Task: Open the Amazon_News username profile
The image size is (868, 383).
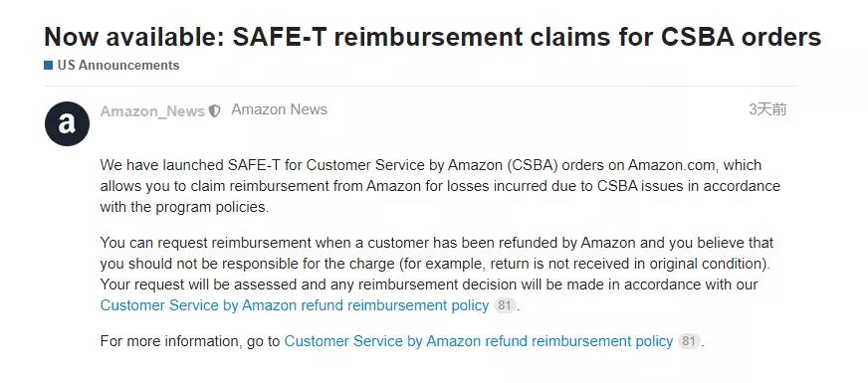Action: coord(152,111)
